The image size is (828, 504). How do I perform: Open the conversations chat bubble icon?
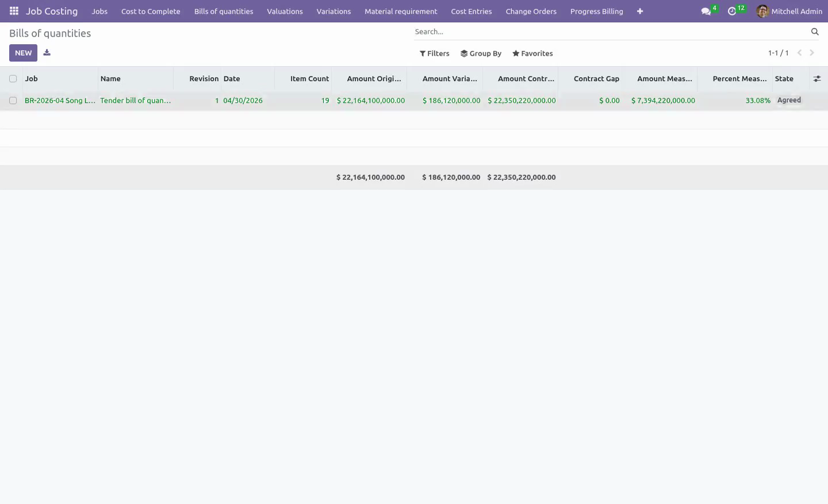tap(706, 11)
